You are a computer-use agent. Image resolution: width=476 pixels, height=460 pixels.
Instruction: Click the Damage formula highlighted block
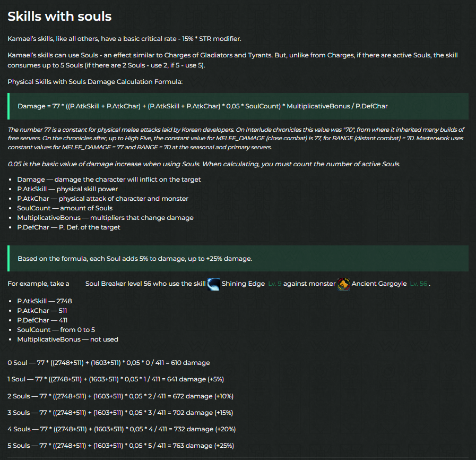[x=238, y=106]
